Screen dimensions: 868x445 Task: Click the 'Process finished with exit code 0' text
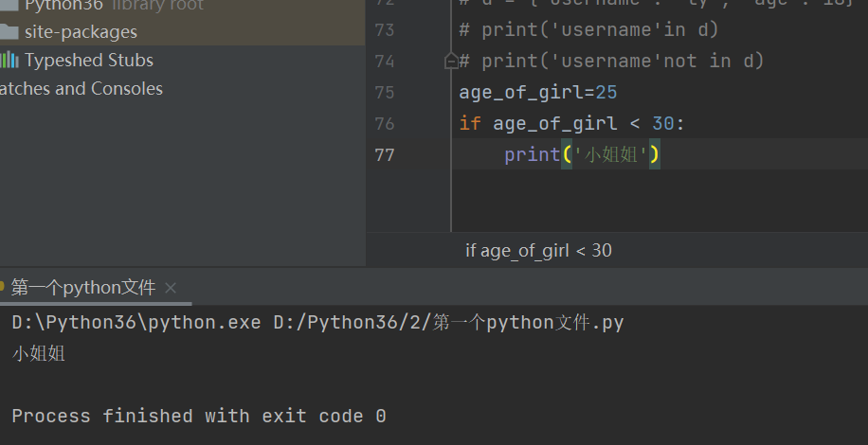199,417
